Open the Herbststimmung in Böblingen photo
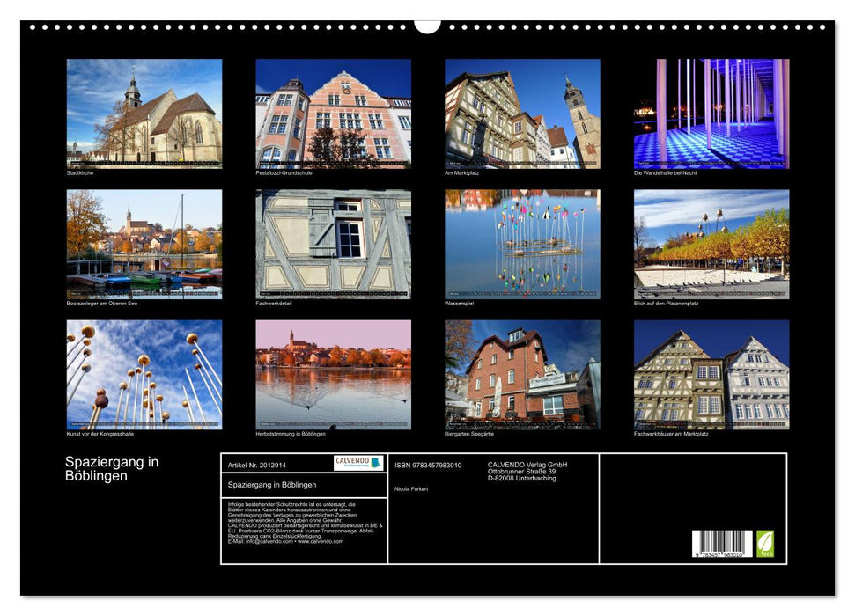Screen dimensions: 855x616 pos(333,374)
